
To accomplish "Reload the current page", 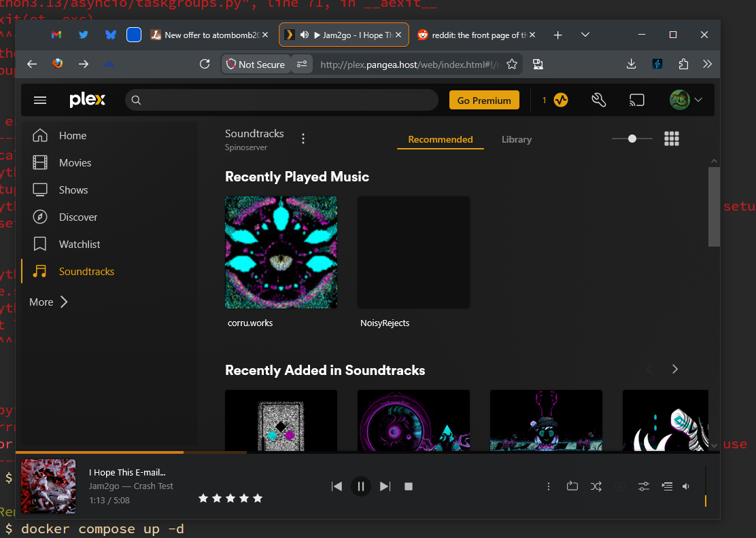I will tap(205, 64).
